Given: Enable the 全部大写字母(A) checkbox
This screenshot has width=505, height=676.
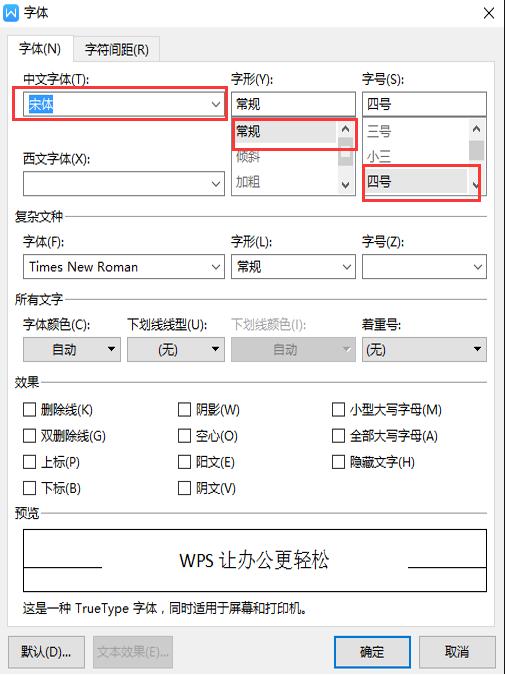Looking at the screenshot, I should 338,436.
